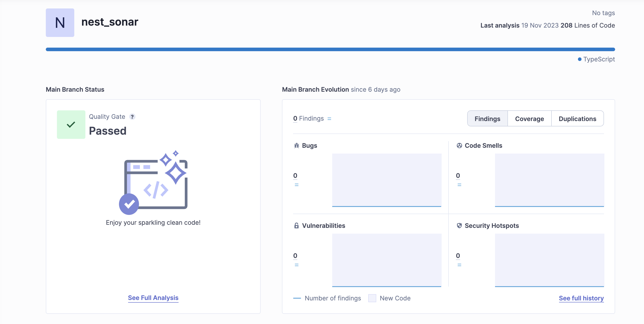
Task: Click the Vulnerabilities count 0
Action: point(295,256)
